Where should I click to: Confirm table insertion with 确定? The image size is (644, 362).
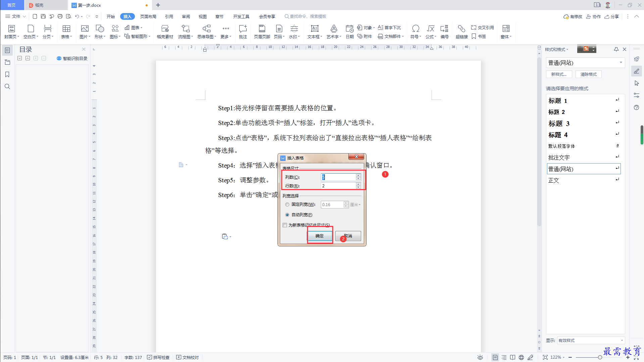320,236
